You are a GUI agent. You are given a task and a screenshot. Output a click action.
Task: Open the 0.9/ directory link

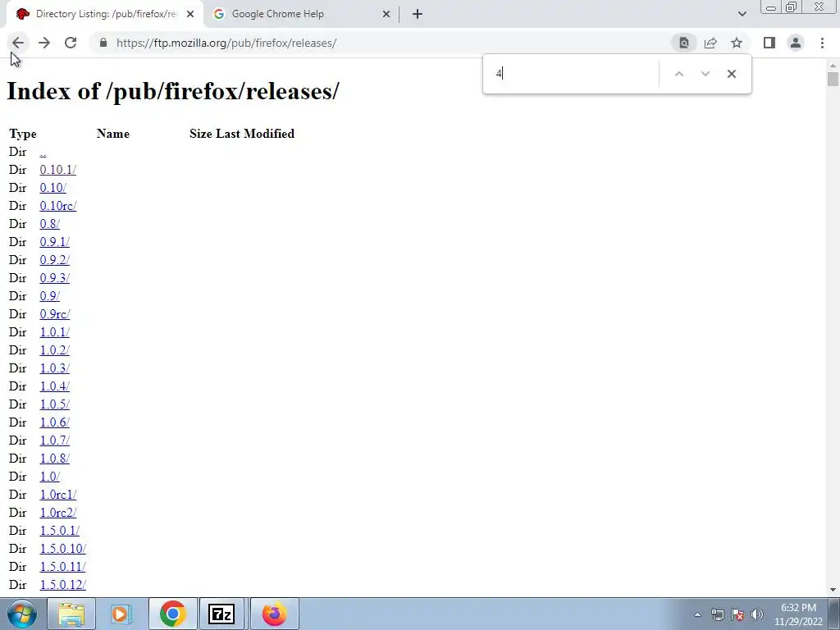tap(50, 296)
